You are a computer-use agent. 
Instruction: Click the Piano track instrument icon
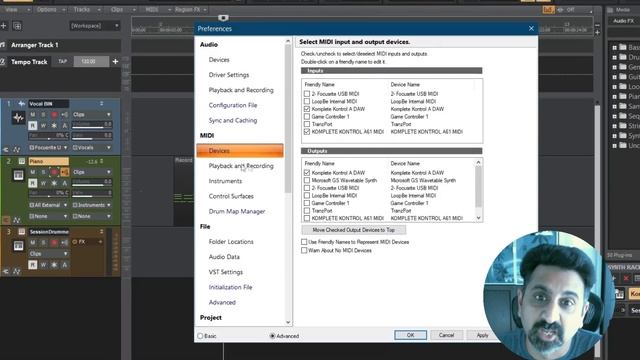coord(18,176)
